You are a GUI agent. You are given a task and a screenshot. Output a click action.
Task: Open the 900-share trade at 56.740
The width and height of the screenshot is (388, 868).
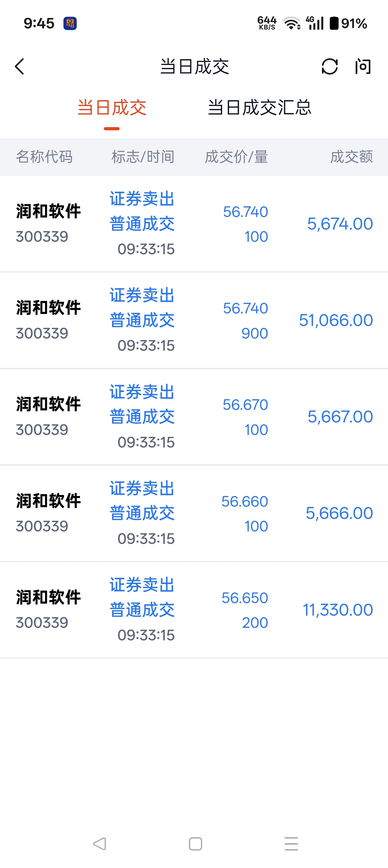194,320
